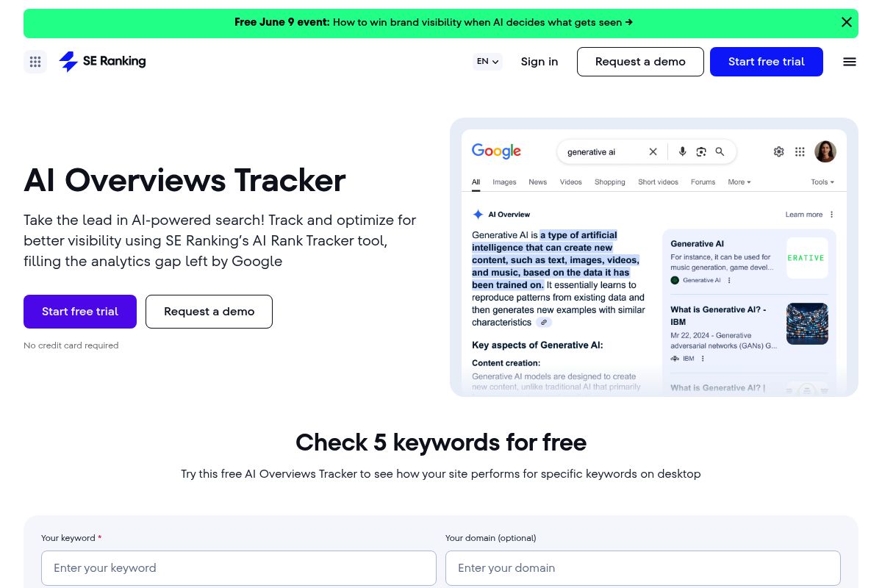Select the News tab

pos(538,182)
